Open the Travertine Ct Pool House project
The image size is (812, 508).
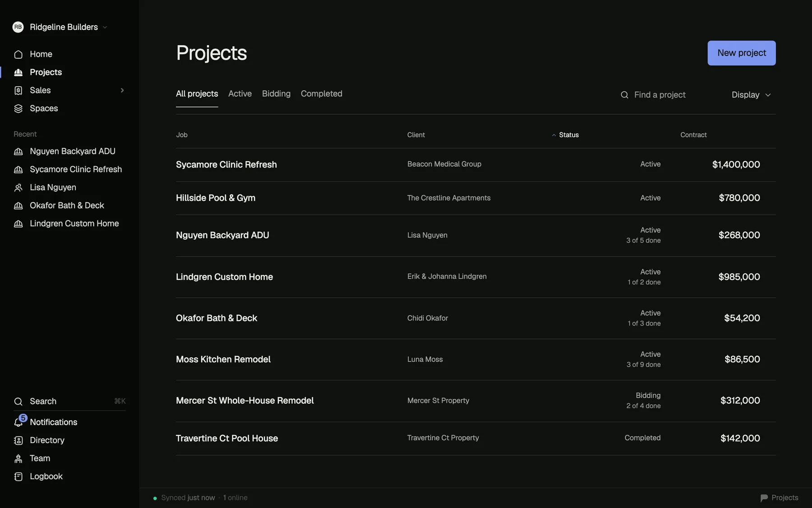tap(476, 438)
